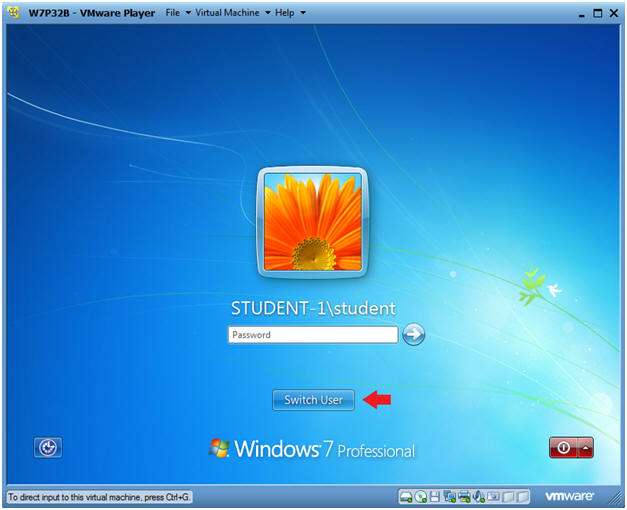Maximize the VMware Player window

pyautogui.click(x=597, y=13)
